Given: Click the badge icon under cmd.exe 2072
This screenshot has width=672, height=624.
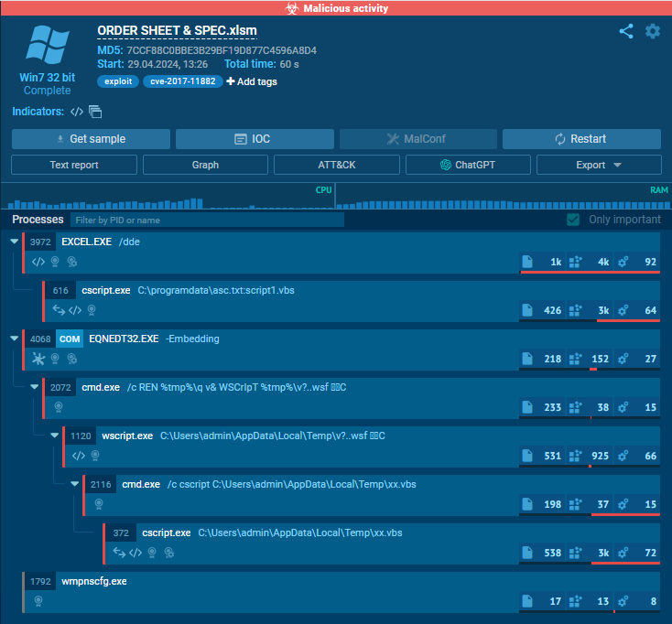Looking at the screenshot, I should [x=59, y=407].
